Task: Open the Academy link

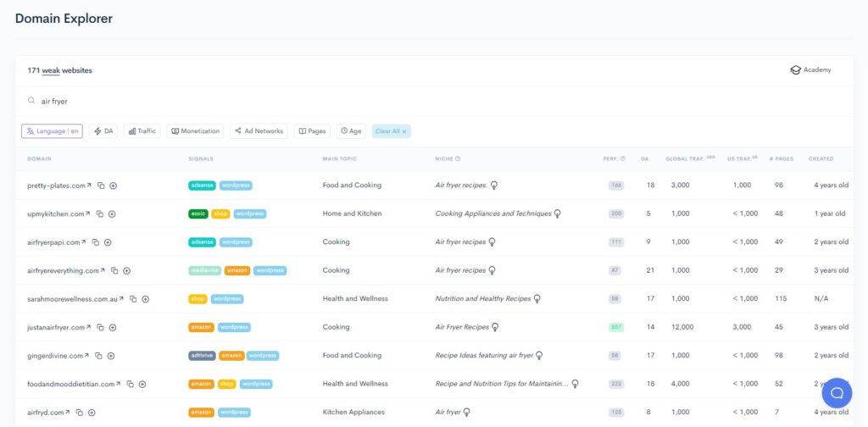Action: [x=810, y=70]
